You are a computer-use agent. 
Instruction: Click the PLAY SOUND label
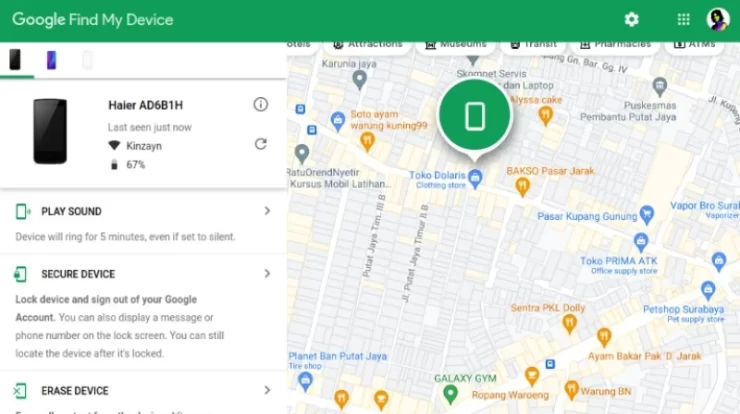tap(71, 212)
